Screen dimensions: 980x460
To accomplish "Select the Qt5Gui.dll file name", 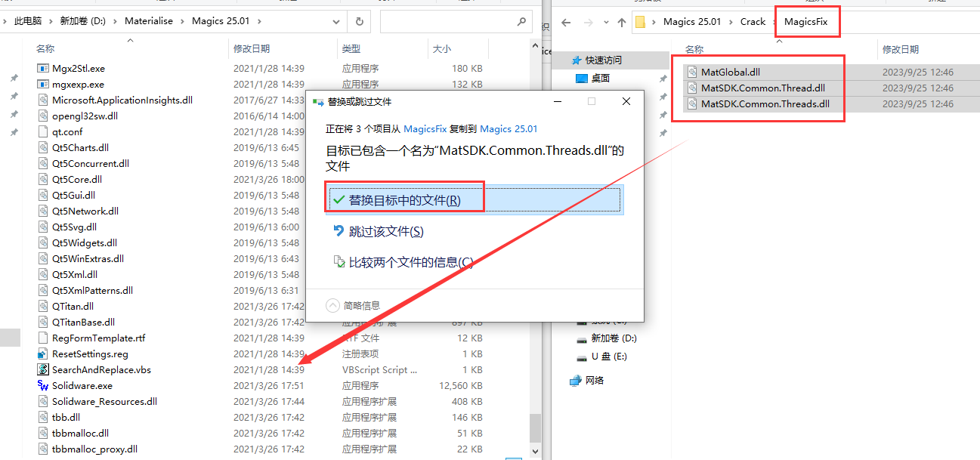I will click(x=75, y=196).
